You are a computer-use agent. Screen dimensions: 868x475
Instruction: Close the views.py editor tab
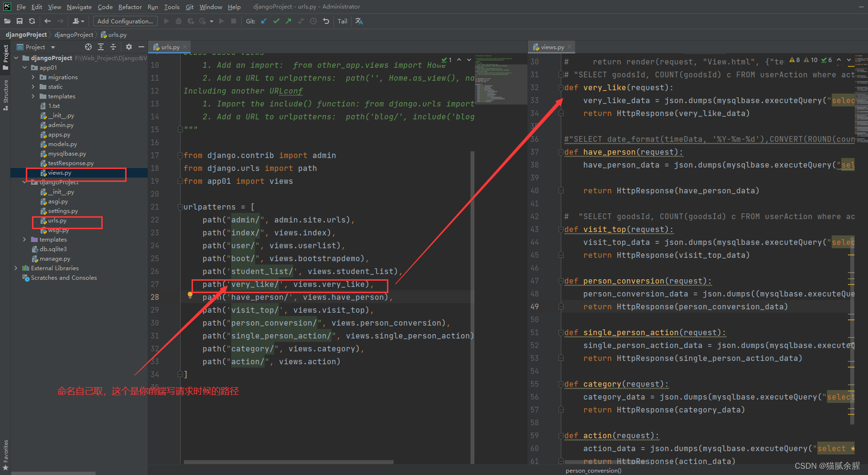(x=570, y=47)
